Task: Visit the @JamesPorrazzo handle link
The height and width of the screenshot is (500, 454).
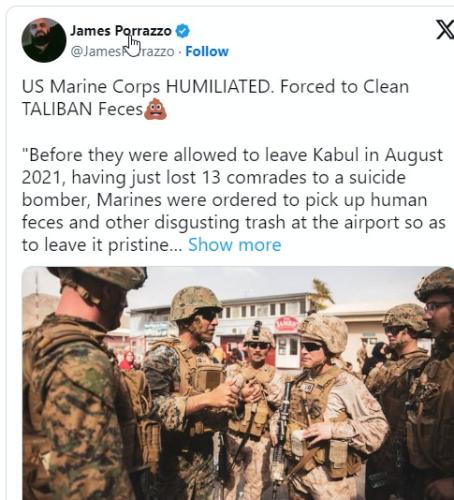Action: 122,51
